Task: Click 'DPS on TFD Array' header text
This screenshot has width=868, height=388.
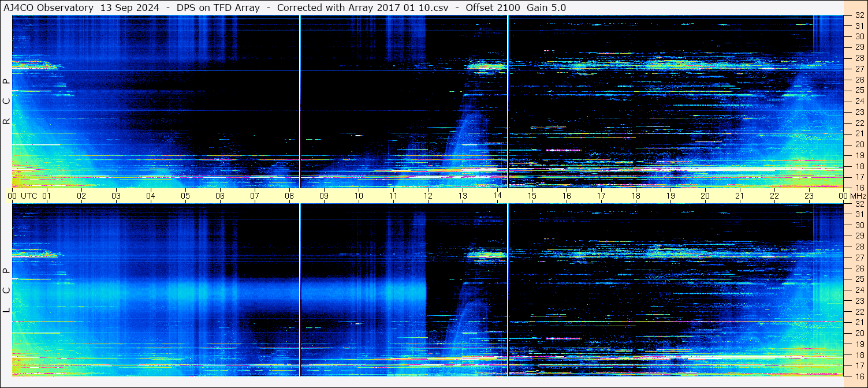Action: click(219, 8)
